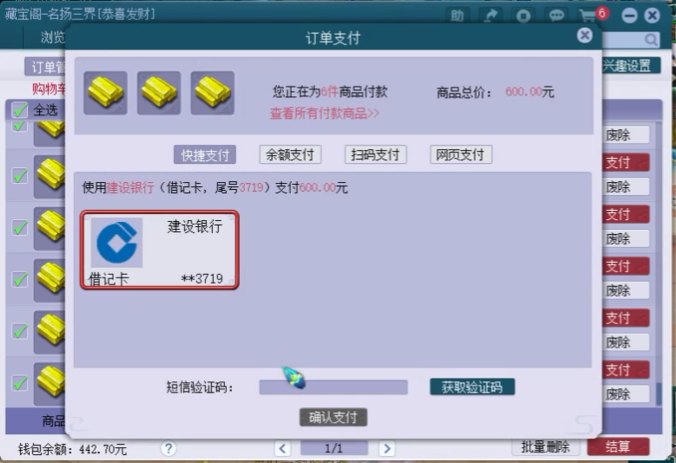Click the second gold bar item thumbnail
The image size is (676, 463).
[x=159, y=93]
